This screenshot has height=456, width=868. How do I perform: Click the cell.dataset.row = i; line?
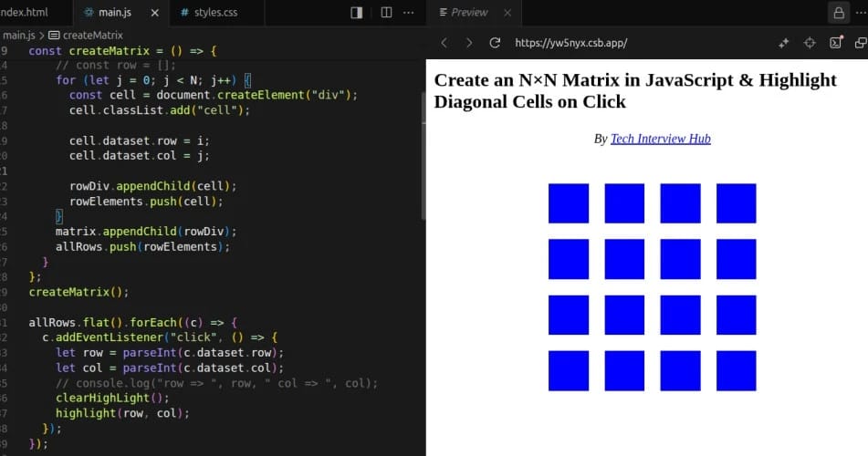(140, 140)
